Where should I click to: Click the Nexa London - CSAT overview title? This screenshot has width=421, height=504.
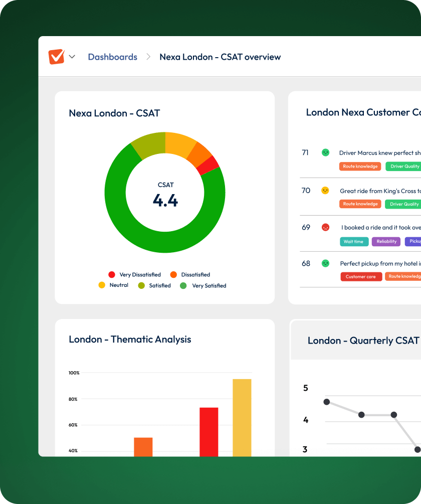220,57
